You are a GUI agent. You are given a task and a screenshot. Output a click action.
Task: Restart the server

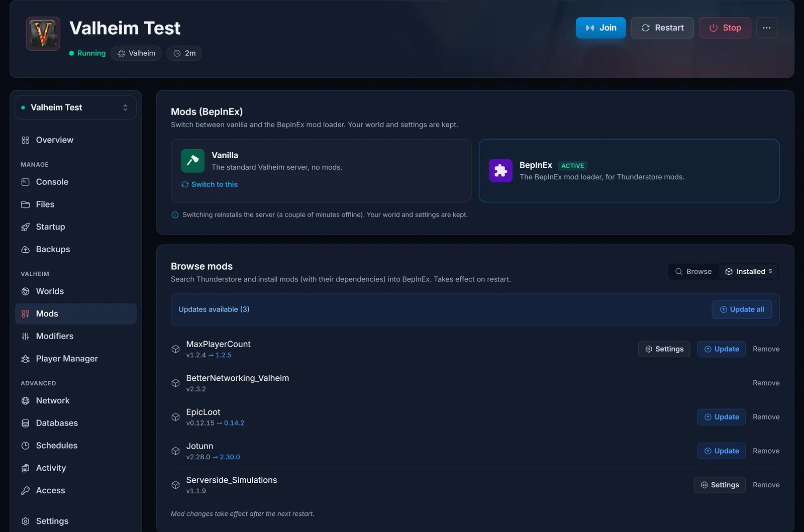click(x=662, y=28)
